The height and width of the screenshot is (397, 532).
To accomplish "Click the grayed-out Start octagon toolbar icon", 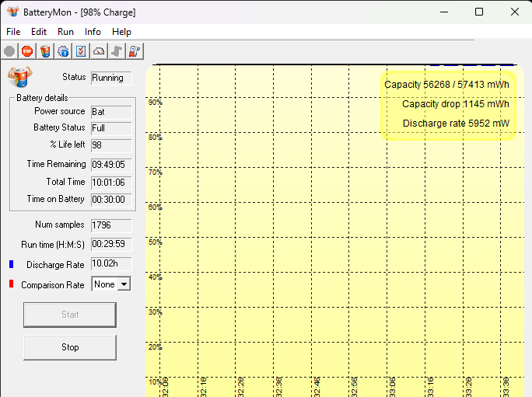I will pos(9,51).
